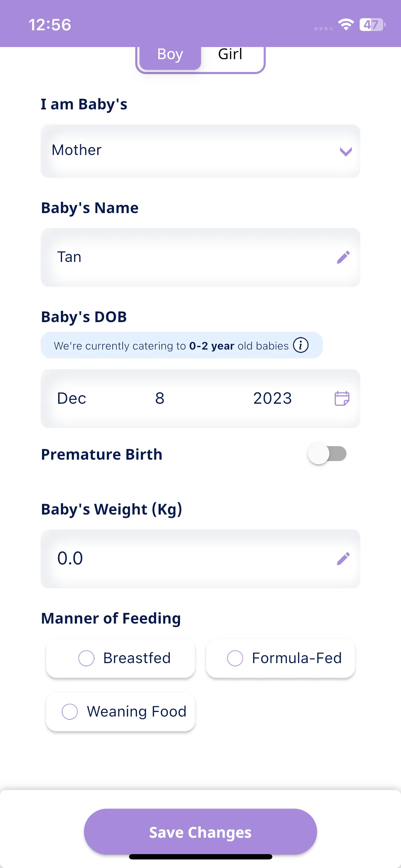Focus the Baby's Weight field showing 0.0

(200, 559)
